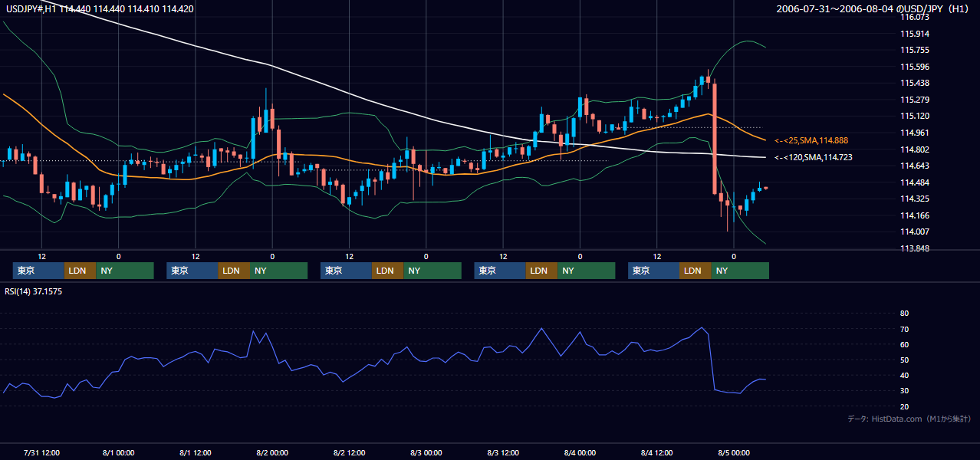
Task: Click the 8/2 00:00 time axis label
Action: (x=272, y=452)
